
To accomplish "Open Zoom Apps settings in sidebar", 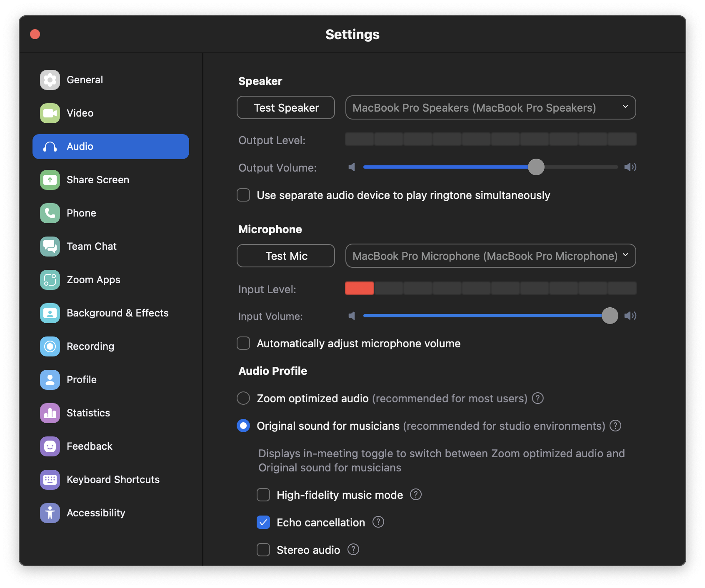I will pyautogui.click(x=111, y=280).
